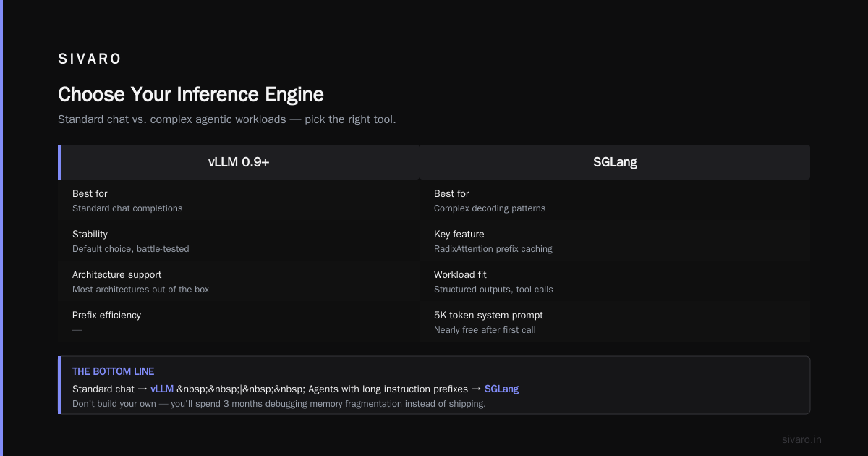The image size is (868, 456).
Task: Click the SIVARO brand name
Action: (x=90, y=59)
